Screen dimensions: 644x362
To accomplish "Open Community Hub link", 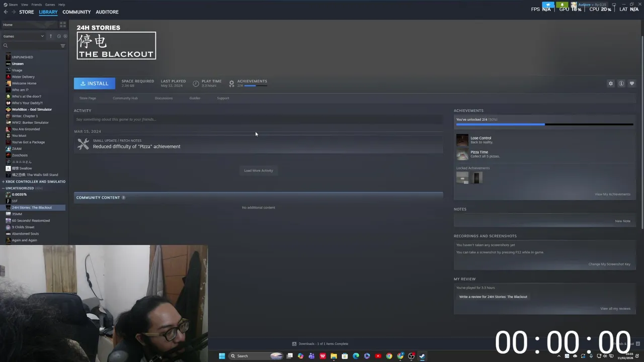I will click(125, 98).
